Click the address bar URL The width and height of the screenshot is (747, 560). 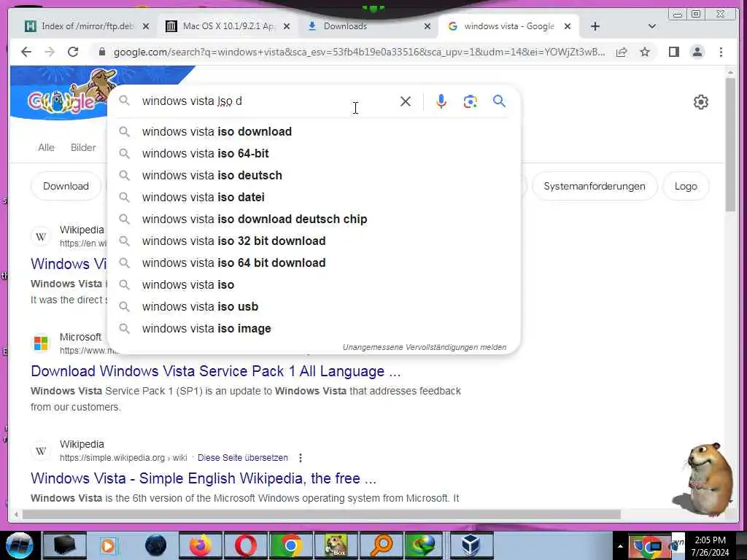(359, 52)
